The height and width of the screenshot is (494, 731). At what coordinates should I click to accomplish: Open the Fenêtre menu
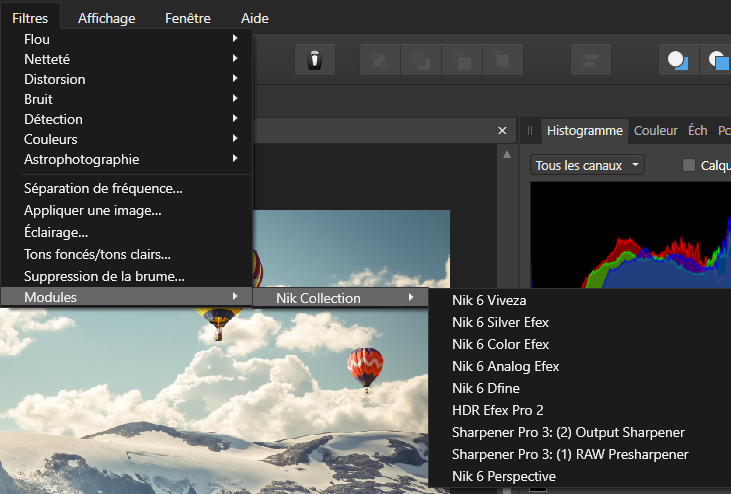point(187,18)
